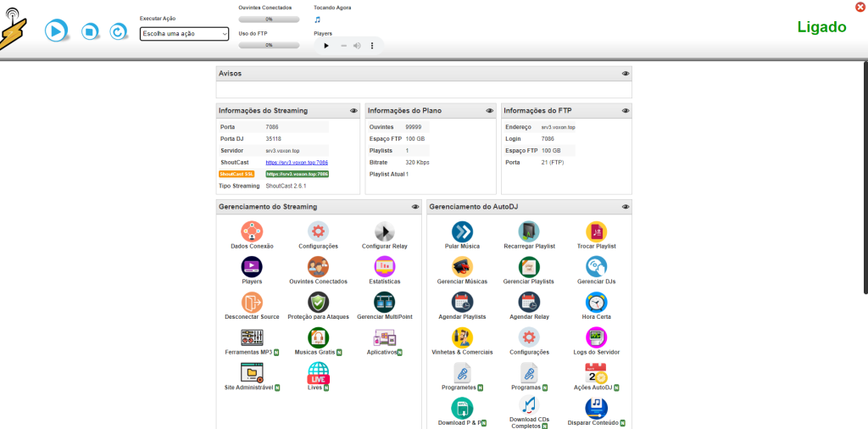This screenshot has height=429, width=868.
Task: Toggle the Gerenciamento do AutoDJ eye icon
Action: click(626, 206)
